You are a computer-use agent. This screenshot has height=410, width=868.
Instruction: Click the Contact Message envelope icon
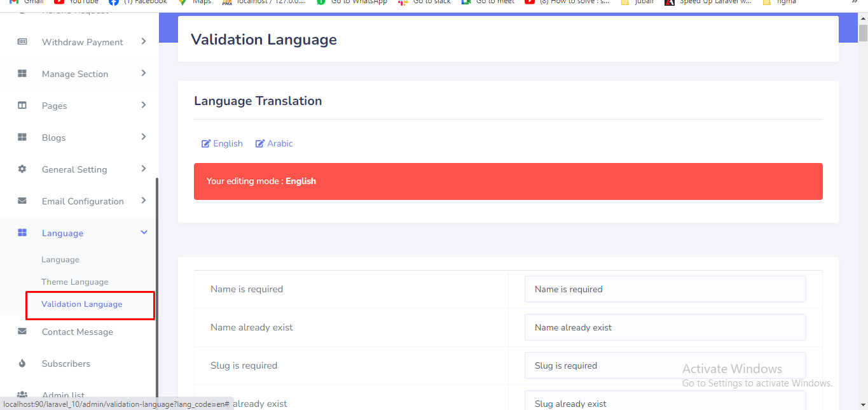coord(22,332)
